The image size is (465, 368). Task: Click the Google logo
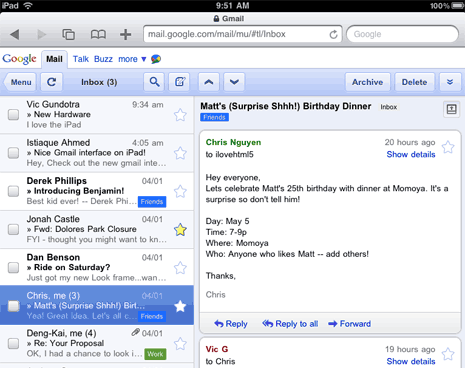(x=19, y=59)
